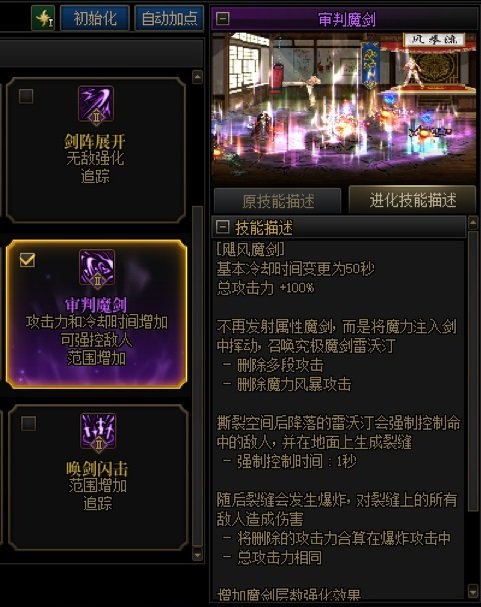Image resolution: width=481 pixels, height=607 pixels.
Task: Click the 剑阵展开 skill icon
Action: (96, 104)
